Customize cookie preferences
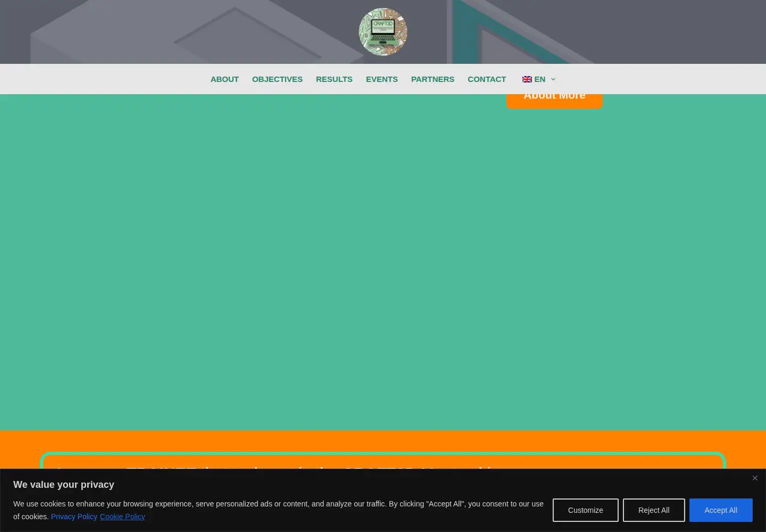The height and width of the screenshot is (532, 766). [586, 510]
